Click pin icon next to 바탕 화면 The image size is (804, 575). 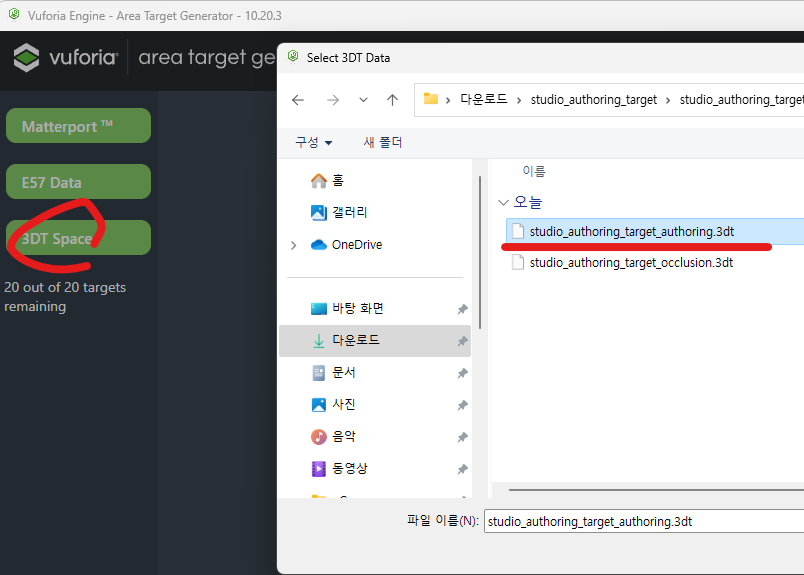(463, 309)
